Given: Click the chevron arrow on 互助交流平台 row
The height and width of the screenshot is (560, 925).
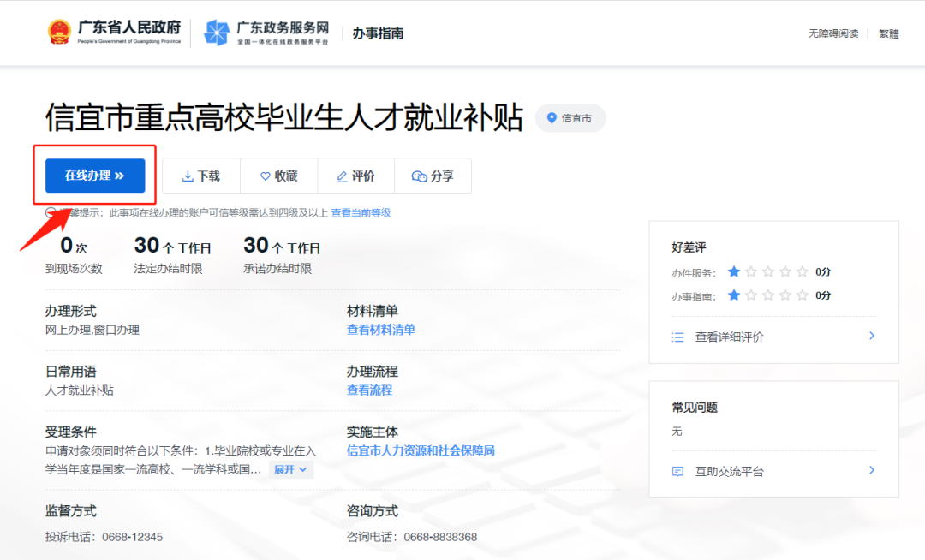Looking at the screenshot, I should [x=872, y=470].
